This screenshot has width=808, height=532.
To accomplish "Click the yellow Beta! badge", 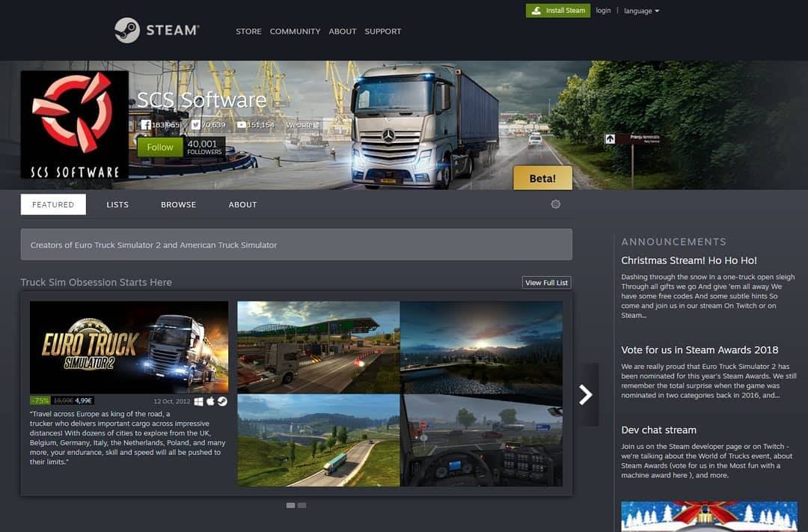I will (542, 178).
